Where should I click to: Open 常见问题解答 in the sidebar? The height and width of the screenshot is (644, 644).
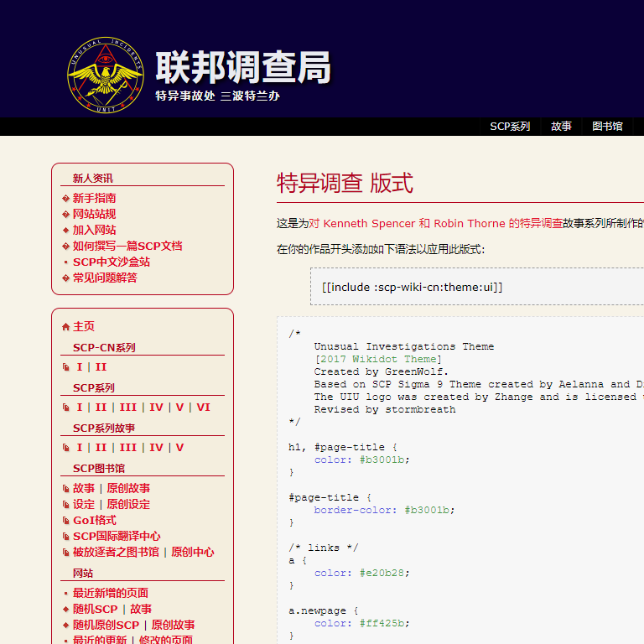[x=105, y=278]
